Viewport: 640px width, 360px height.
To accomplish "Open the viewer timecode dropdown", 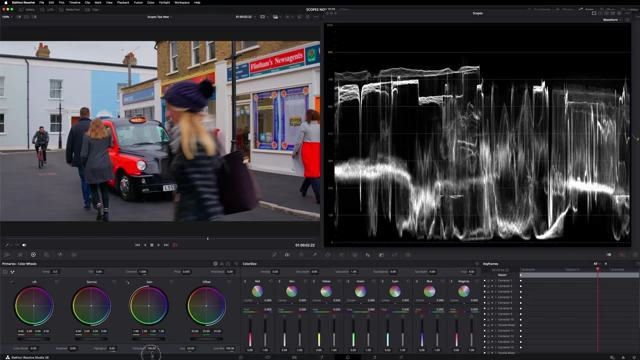I will tap(245, 17).
